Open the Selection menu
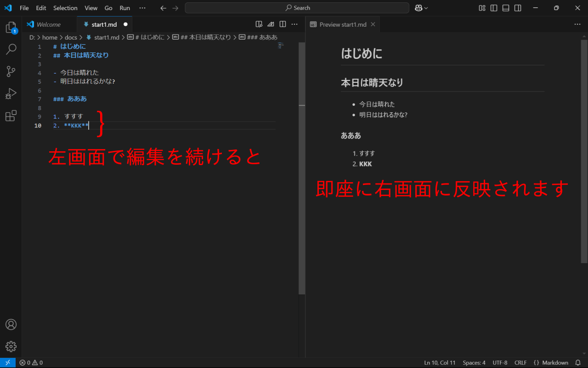Image resolution: width=588 pixels, height=368 pixels. [65, 8]
